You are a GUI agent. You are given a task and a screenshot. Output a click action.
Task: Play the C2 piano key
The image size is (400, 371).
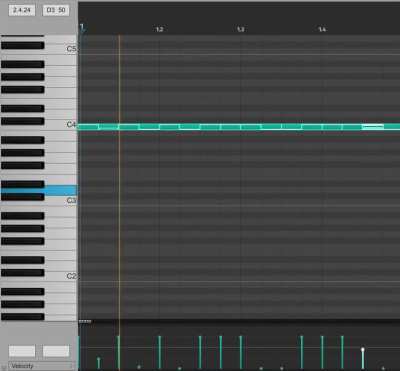60,277
